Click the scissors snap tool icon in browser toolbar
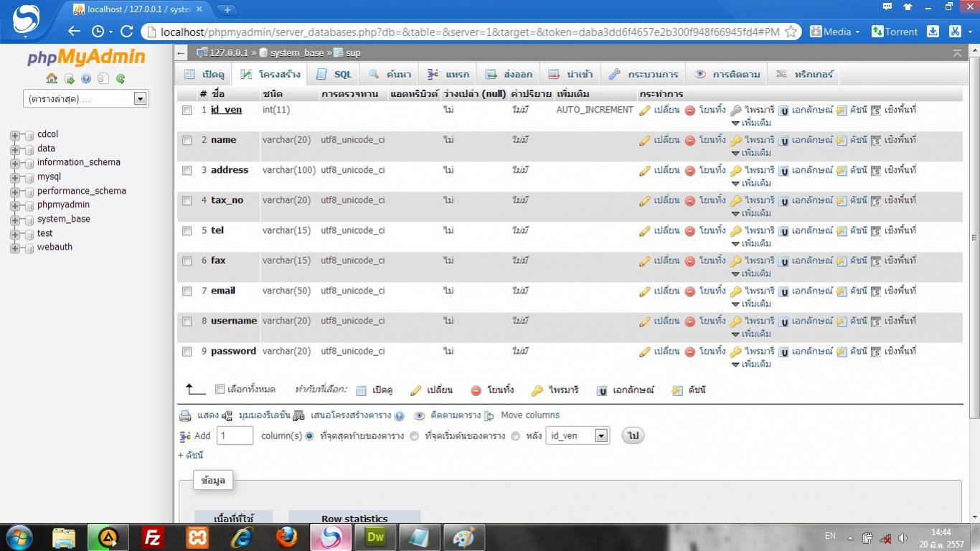Image resolution: width=980 pixels, height=551 pixels. pos(955,32)
